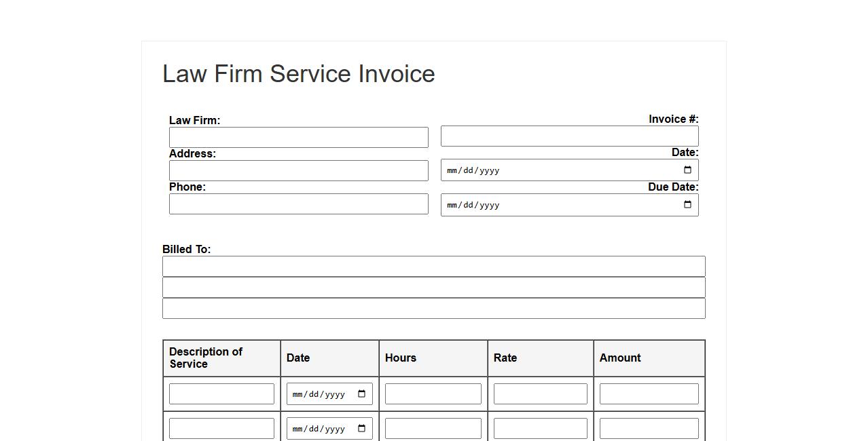Click the second Billed To line

coord(433,287)
